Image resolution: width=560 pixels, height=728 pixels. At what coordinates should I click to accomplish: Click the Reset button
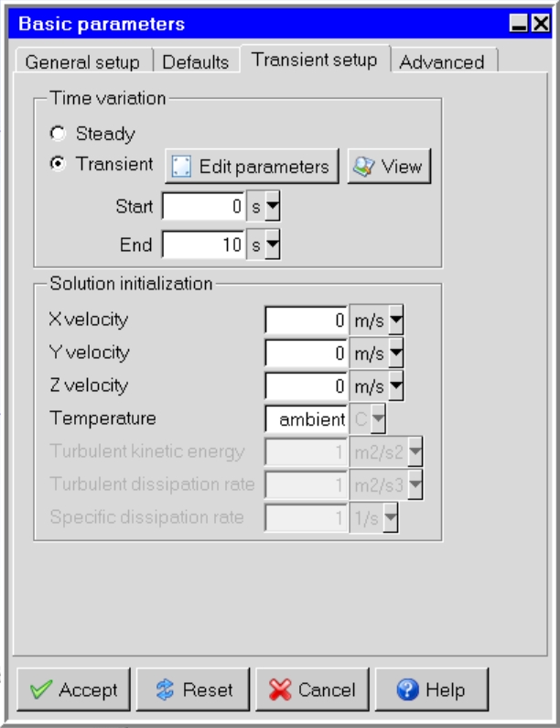click(192, 690)
